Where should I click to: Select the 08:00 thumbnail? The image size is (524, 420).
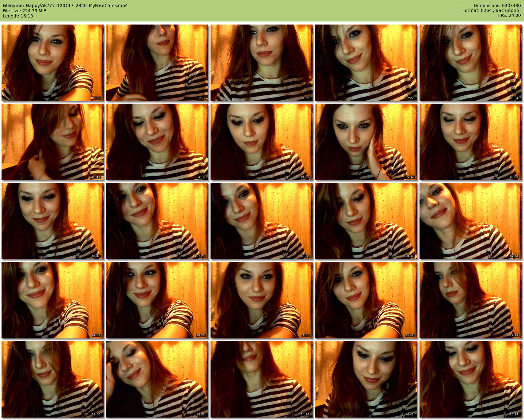coord(262,221)
